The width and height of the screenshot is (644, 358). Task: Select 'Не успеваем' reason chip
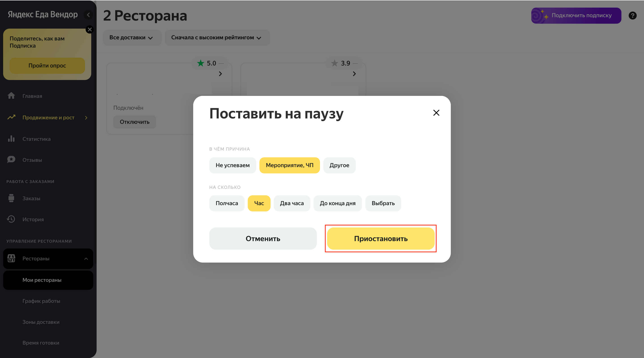[x=233, y=165]
